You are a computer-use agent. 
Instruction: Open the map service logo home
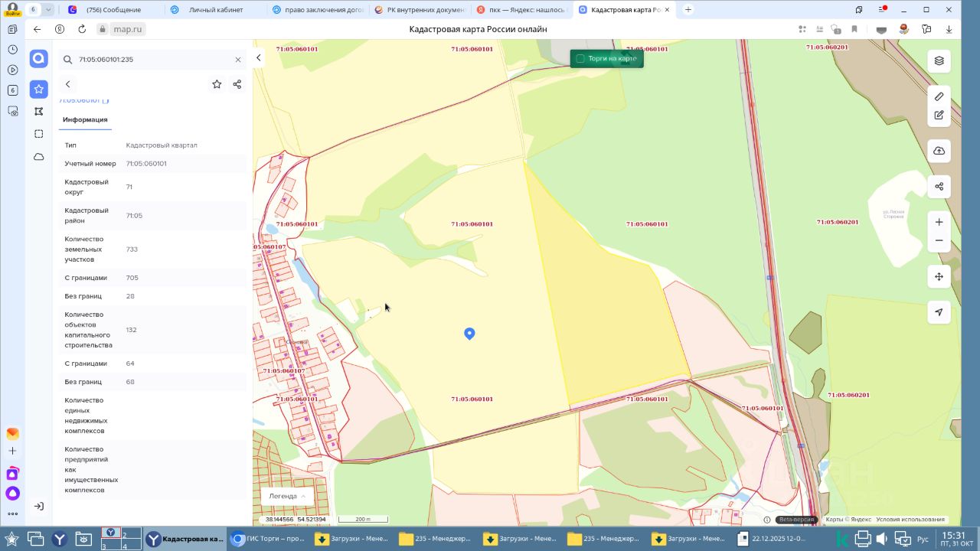[x=39, y=59]
